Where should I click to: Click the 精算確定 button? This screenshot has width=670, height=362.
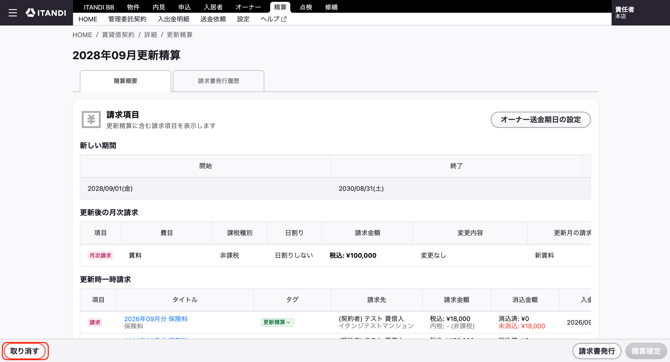646,351
